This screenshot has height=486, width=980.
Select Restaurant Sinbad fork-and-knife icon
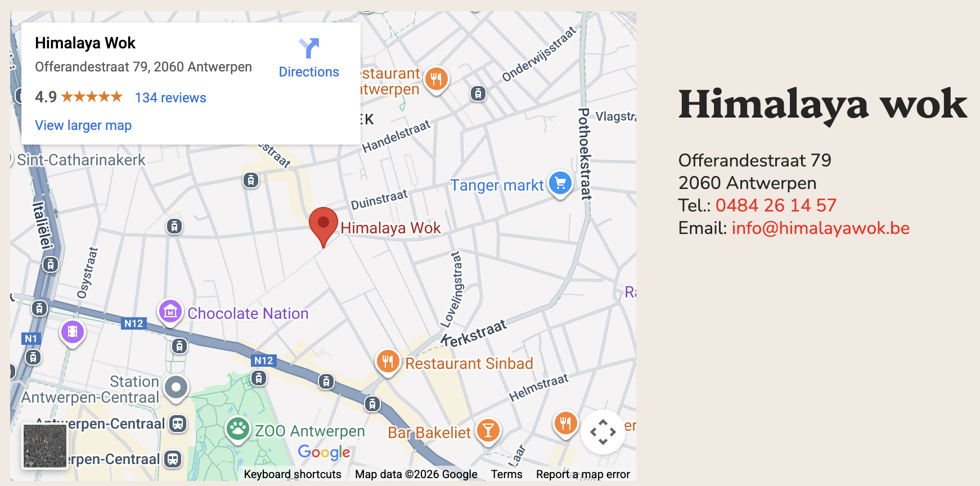pos(388,361)
